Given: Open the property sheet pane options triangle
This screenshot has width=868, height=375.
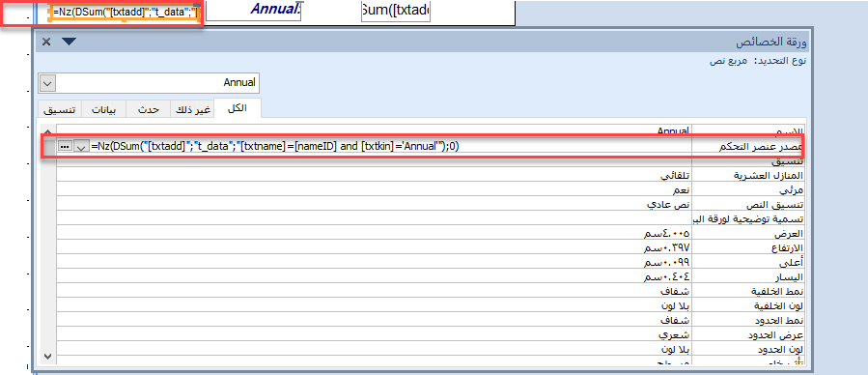Looking at the screenshot, I should 70,41.
